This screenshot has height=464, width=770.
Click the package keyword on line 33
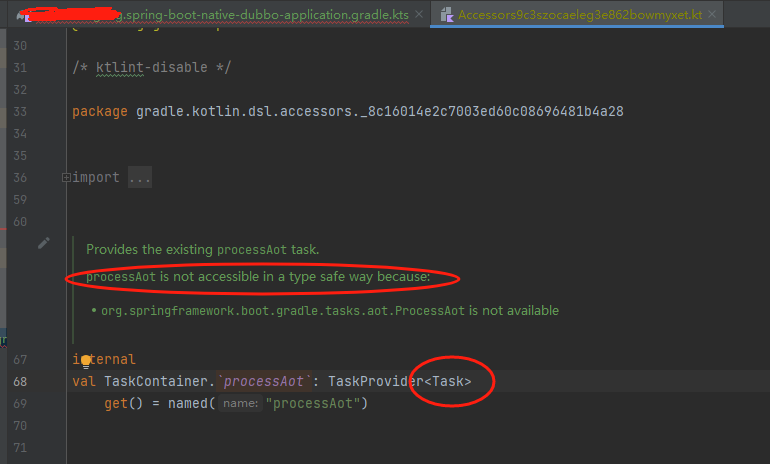pyautogui.click(x=100, y=112)
